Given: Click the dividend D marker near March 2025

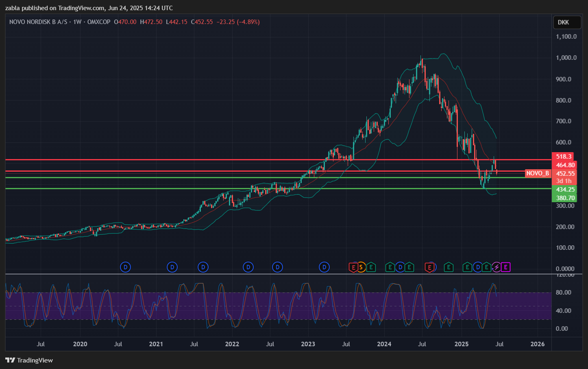Looking at the screenshot, I should pos(478,267).
